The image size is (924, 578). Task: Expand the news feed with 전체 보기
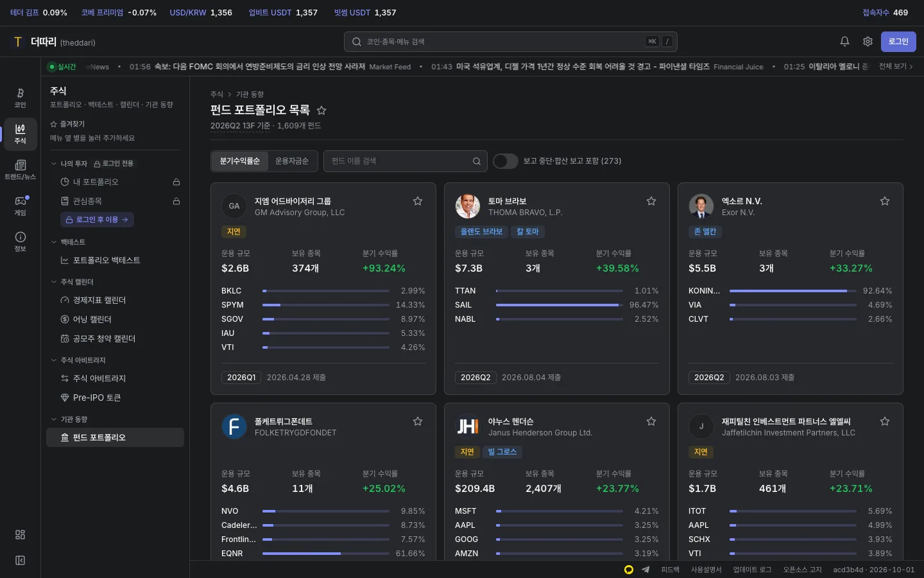[x=896, y=66]
